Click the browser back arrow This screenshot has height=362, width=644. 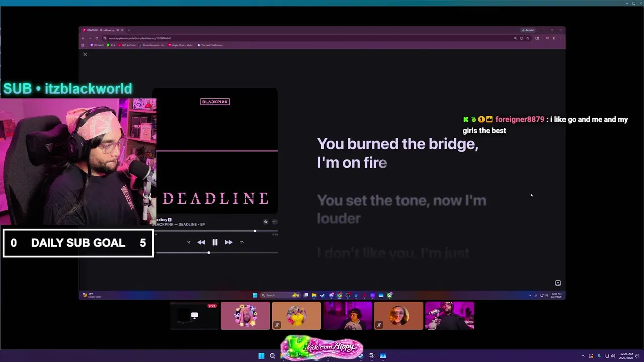click(x=84, y=38)
